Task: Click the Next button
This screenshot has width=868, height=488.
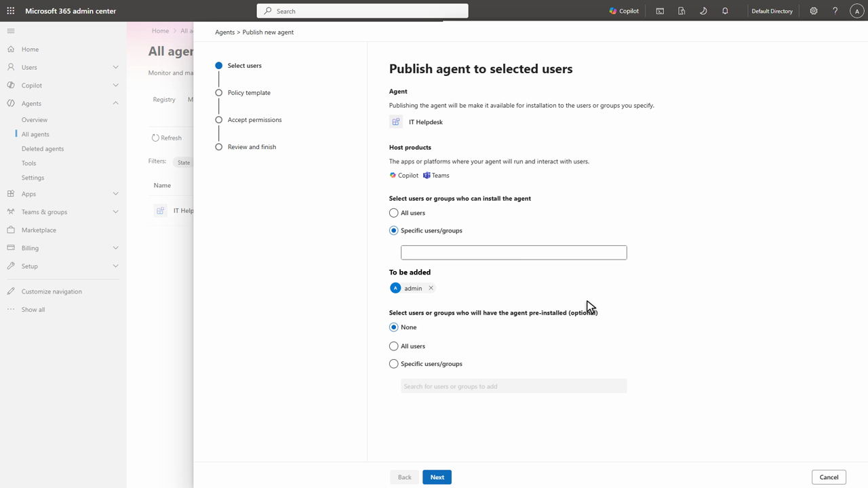Action: (x=437, y=477)
